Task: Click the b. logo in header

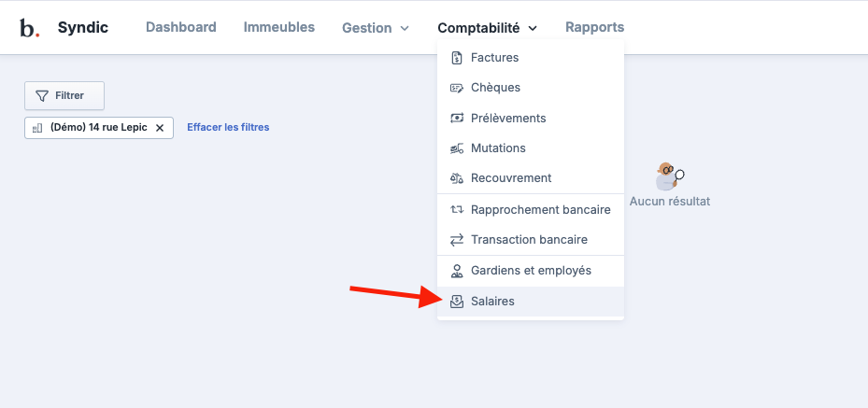Action: coord(29,28)
